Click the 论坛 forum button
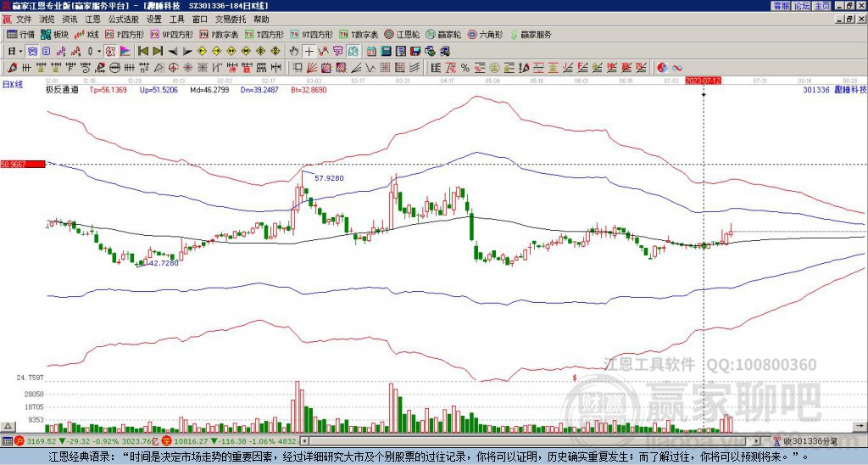Screen dimensions: 868x465 coord(802,6)
